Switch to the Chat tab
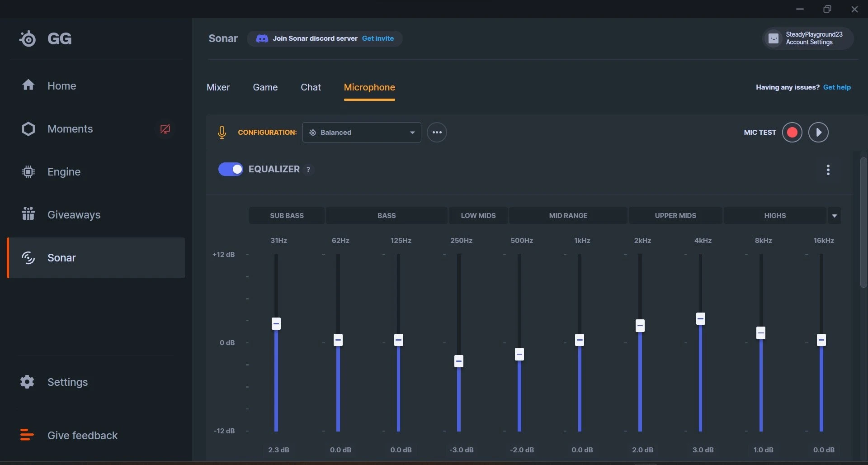Viewport: 868px width, 465px height. click(x=311, y=87)
